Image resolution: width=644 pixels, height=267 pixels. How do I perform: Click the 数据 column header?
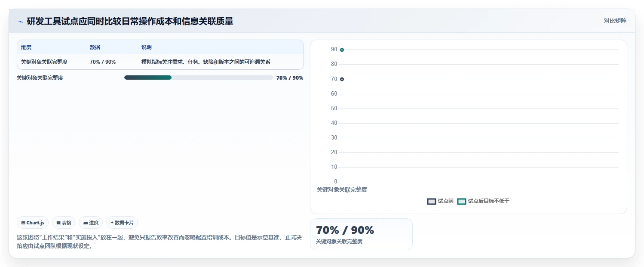pos(95,47)
